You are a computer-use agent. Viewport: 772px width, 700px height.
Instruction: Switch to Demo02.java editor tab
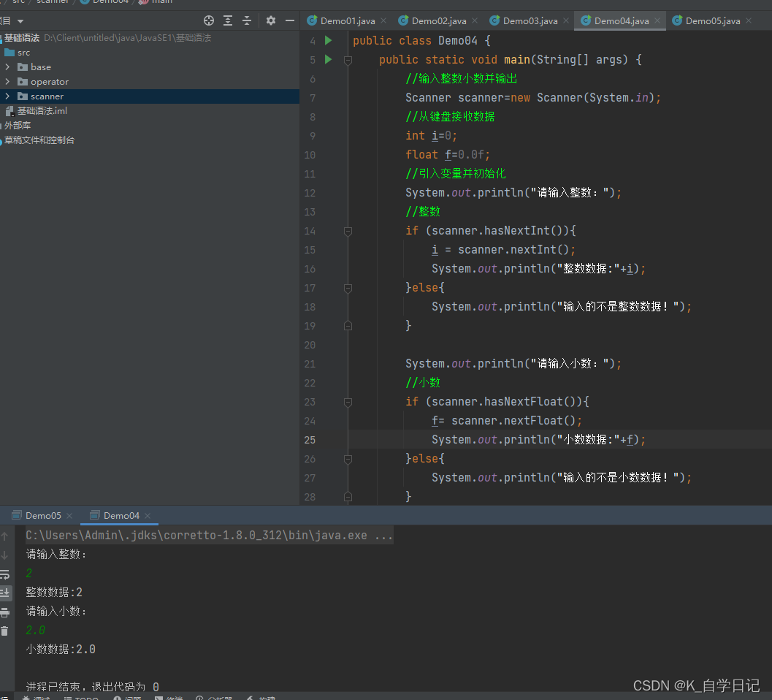pos(433,20)
